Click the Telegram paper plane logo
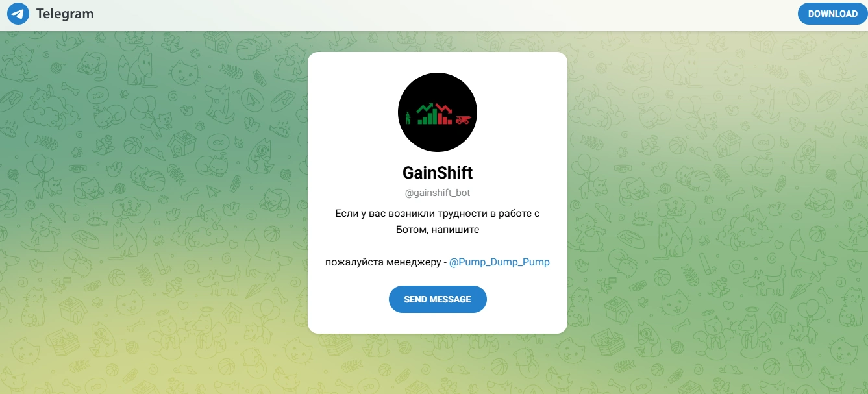868x394 pixels. (18, 14)
